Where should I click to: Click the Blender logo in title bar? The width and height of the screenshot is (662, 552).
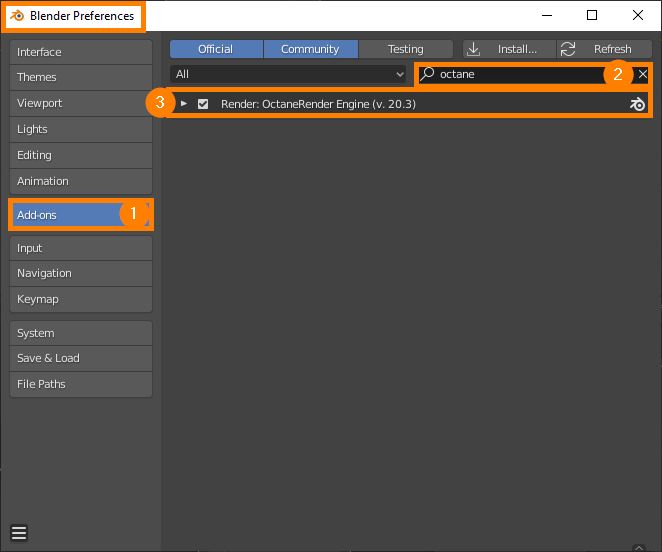pos(17,16)
